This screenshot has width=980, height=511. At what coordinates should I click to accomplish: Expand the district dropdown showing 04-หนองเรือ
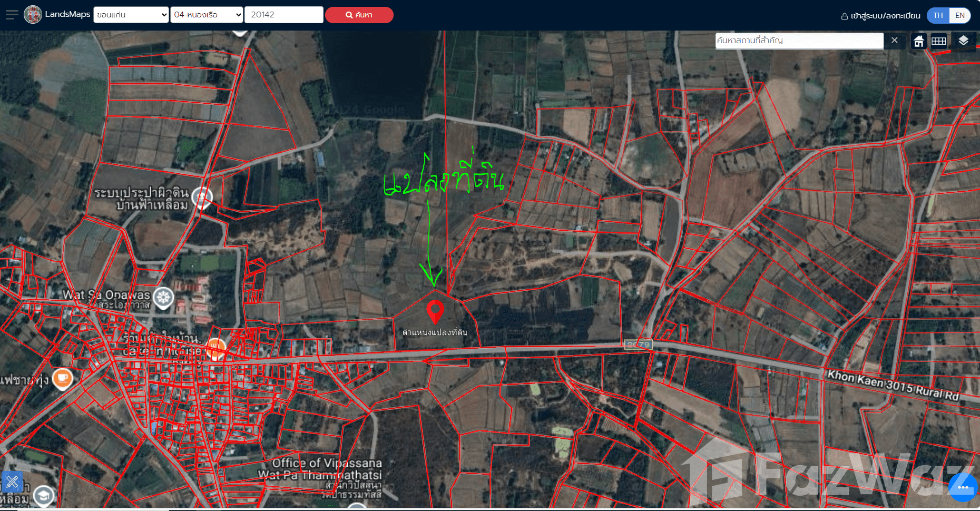[207, 15]
